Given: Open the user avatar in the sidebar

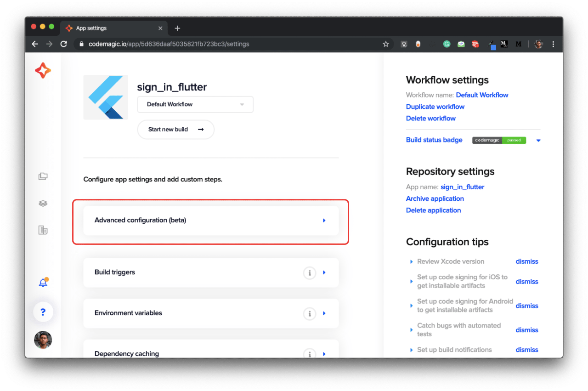Looking at the screenshot, I should click(43, 340).
